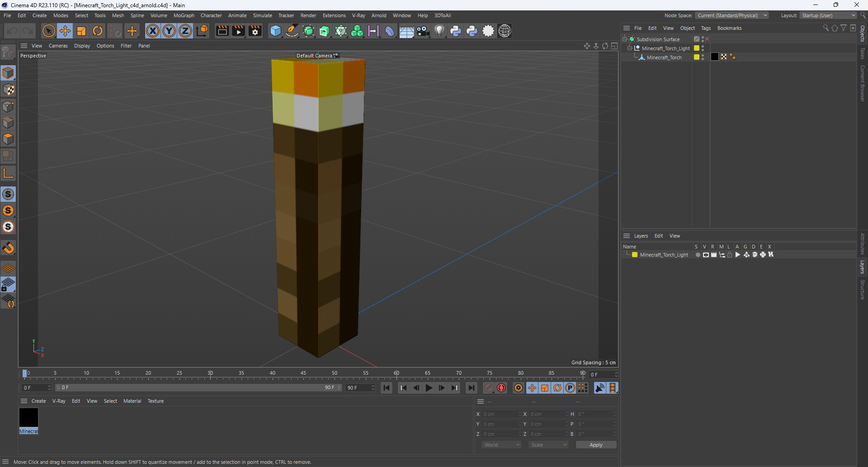Step to the next frame
This screenshot has width=868, height=467.
[x=441, y=388]
